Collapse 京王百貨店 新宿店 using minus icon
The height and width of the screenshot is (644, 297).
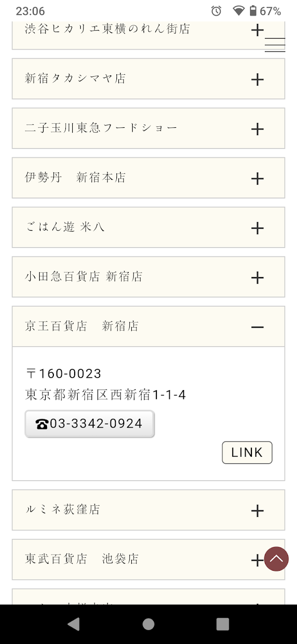pyautogui.click(x=257, y=327)
